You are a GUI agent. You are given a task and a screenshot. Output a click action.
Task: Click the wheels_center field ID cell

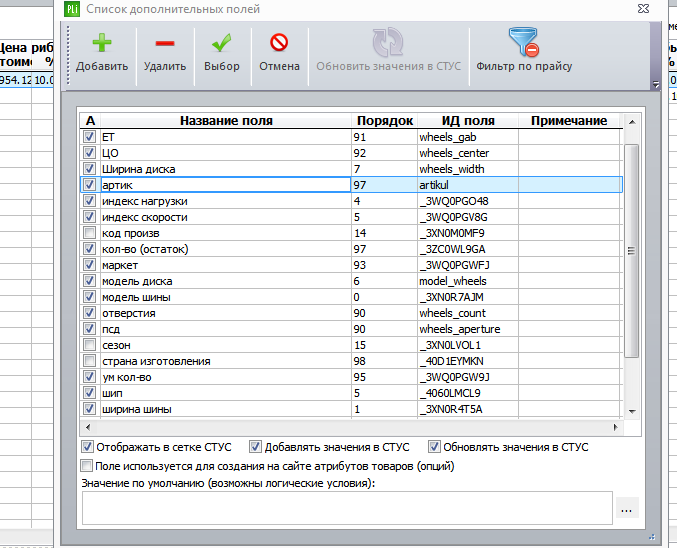(x=468, y=153)
